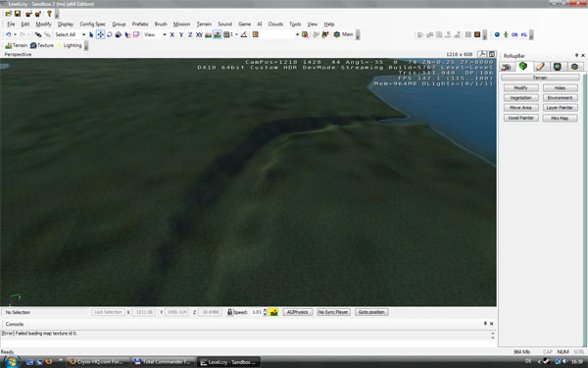588x368 pixels.
Task: Select the Rotate object tool
Action: pos(109,34)
